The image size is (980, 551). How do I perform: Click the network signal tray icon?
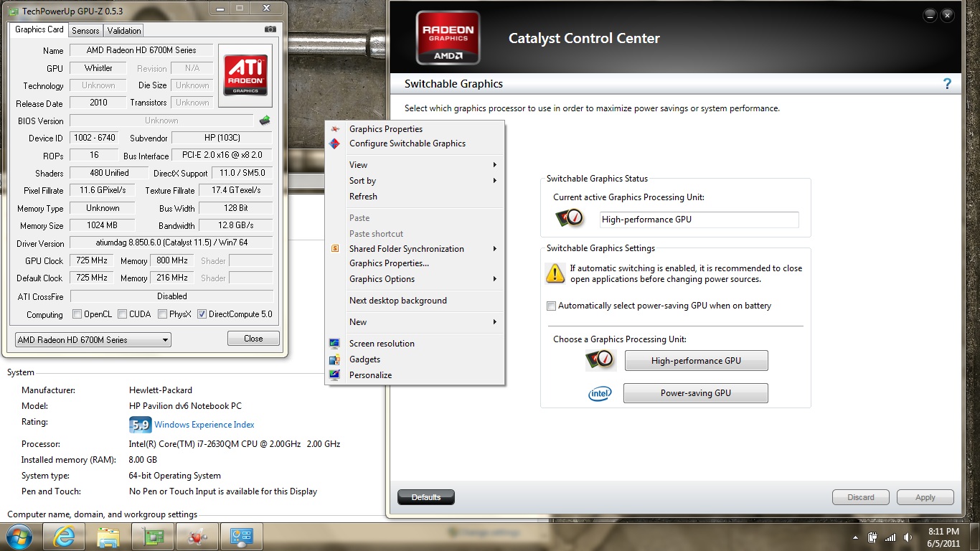(890, 537)
